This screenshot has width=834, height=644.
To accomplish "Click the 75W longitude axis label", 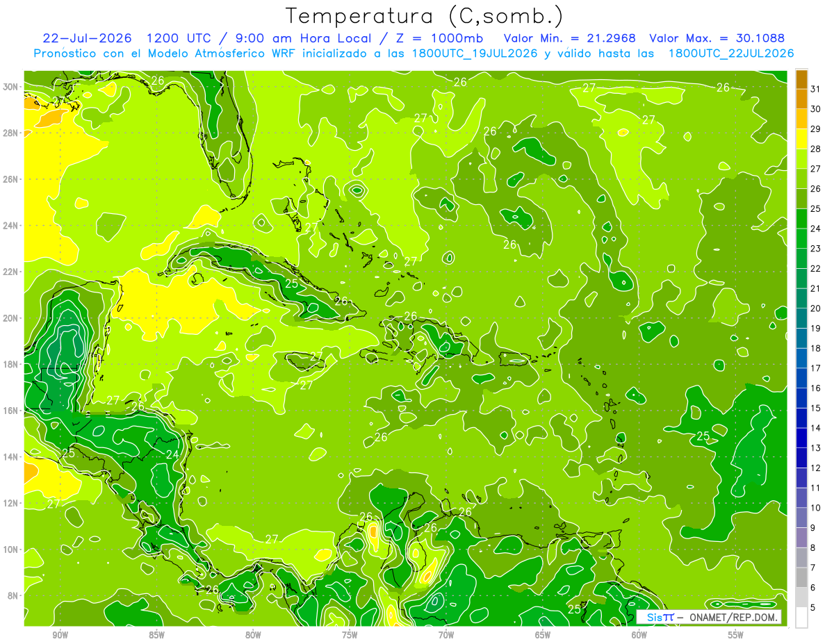I will pos(350,635).
